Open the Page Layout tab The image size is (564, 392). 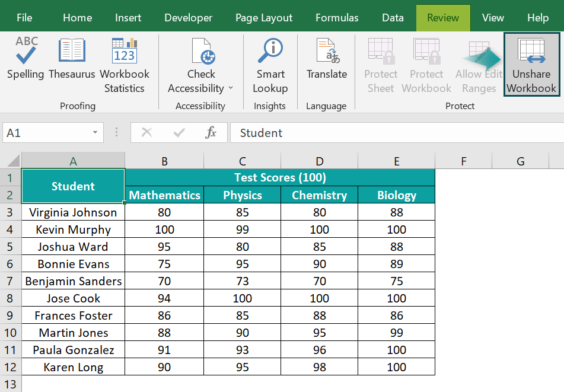pos(264,18)
